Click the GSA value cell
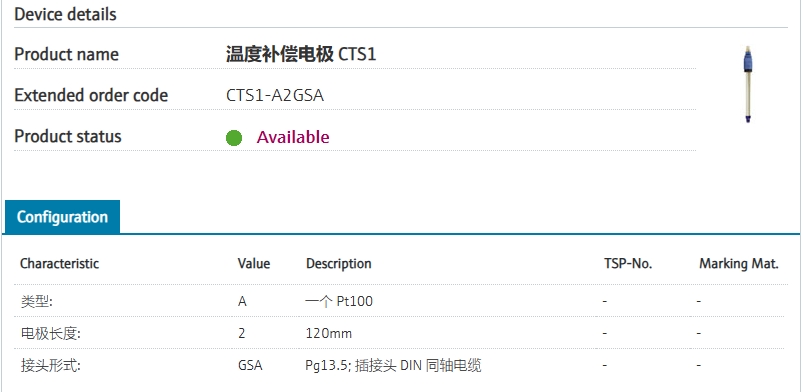The width and height of the screenshot is (804, 392). 250,366
